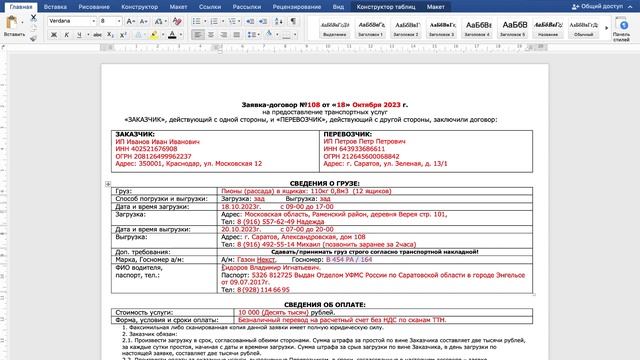The image size is (640, 360).
Task: Apply font color with the A button
Action: click(172, 35)
